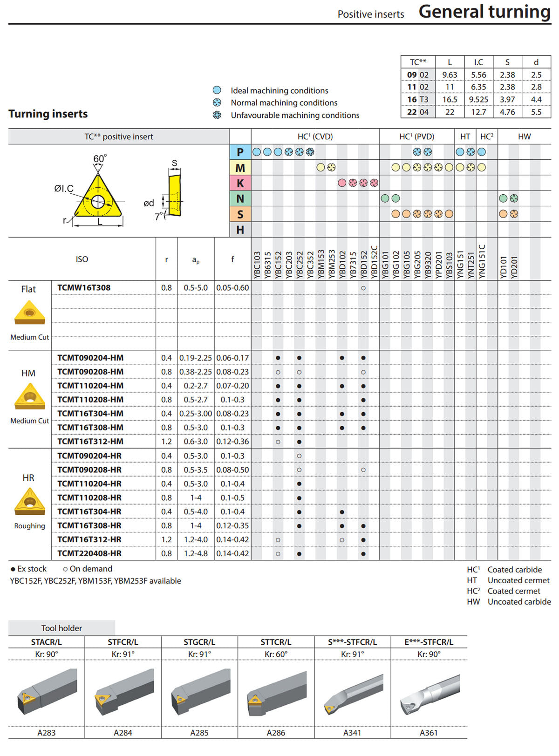Click the TCMT110208-HM ISO code
The width and height of the screenshot is (559, 756).
click(x=90, y=400)
